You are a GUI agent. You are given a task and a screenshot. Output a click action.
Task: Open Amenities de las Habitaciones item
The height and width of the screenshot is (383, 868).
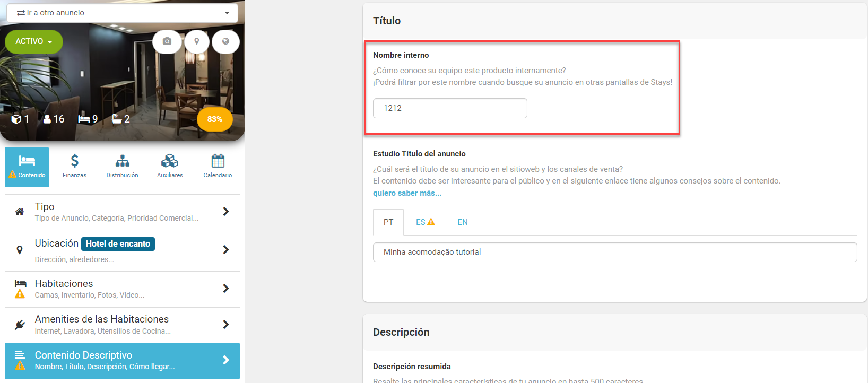tap(122, 325)
